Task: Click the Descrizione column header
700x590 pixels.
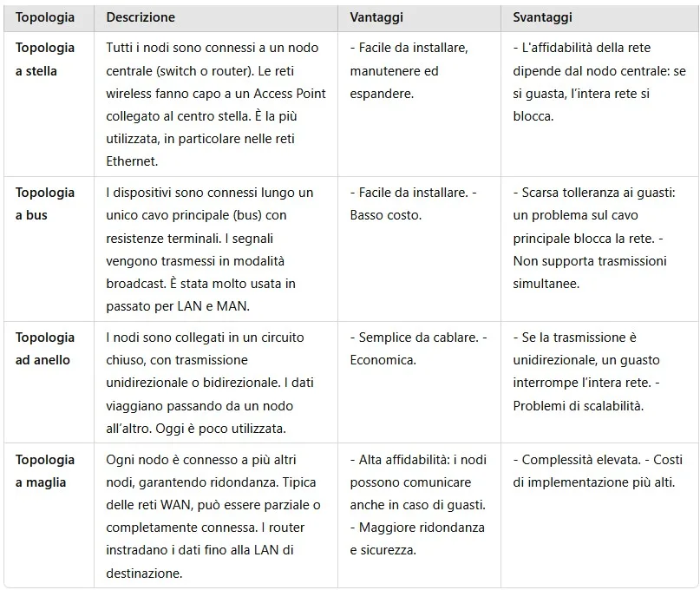Action: pyautogui.click(x=141, y=17)
